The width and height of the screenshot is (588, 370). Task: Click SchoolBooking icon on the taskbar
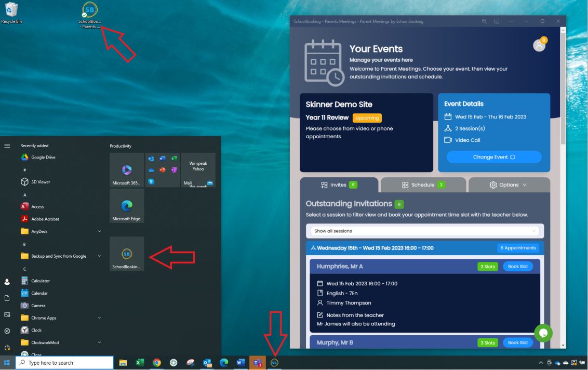click(x=274, y=363)
